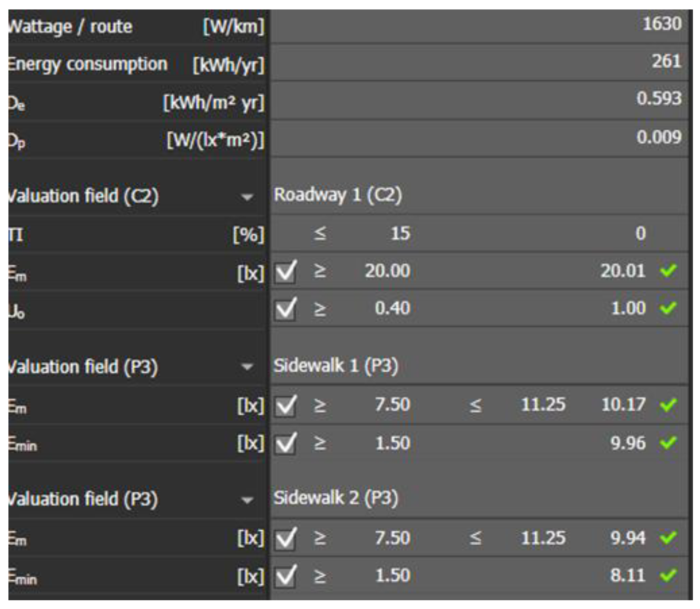Viewport: 700px width, 609px height.
Task: Select the Sidewalk 1 (P3) header
Action: click(336, 366)
